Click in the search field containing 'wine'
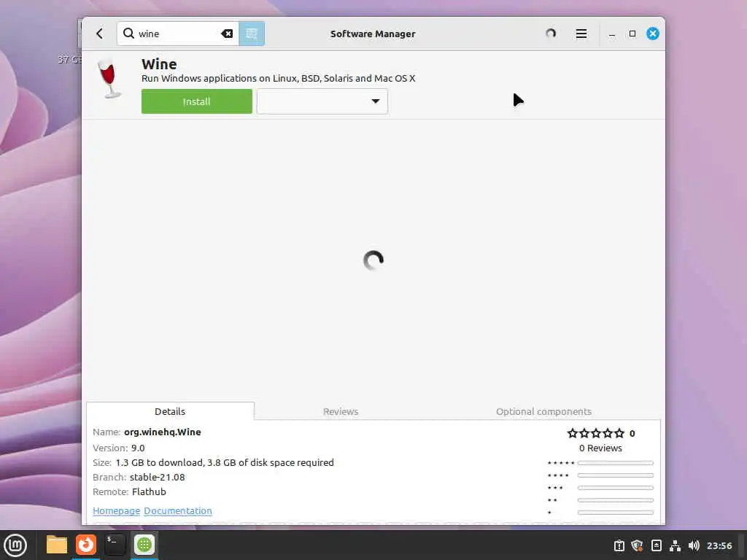This screenshot has height=560, width=747. pyautogui.click(x=177, y=34)
